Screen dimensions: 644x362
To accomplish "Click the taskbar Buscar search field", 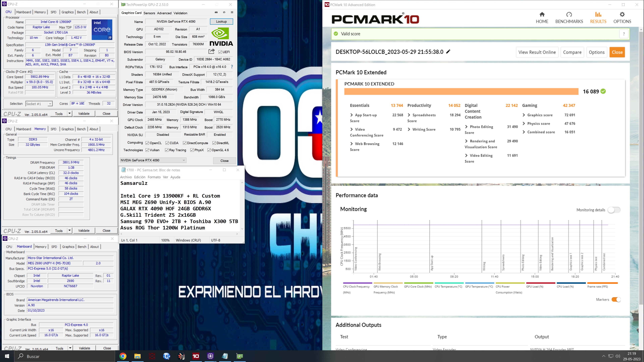I will [x=65, y=356].
